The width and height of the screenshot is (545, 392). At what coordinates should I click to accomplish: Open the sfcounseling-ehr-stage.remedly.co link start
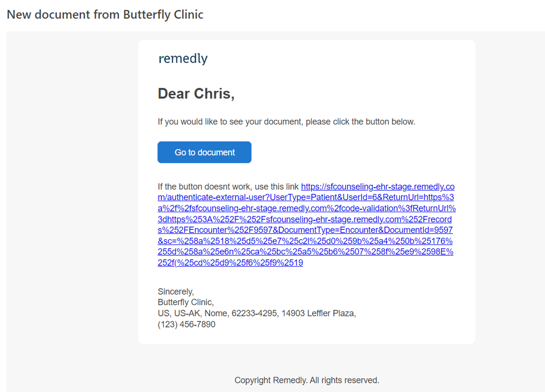(x=378, y=187)
